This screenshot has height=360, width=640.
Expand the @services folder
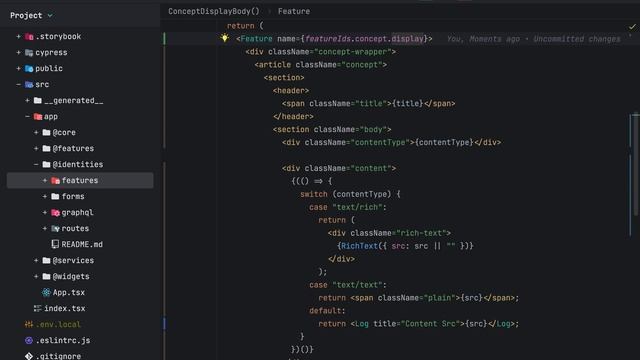point(36,260)
